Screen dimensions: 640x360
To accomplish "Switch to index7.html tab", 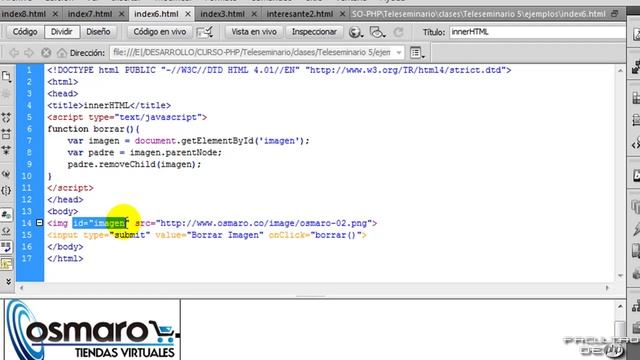I will [x=90, y=14].
